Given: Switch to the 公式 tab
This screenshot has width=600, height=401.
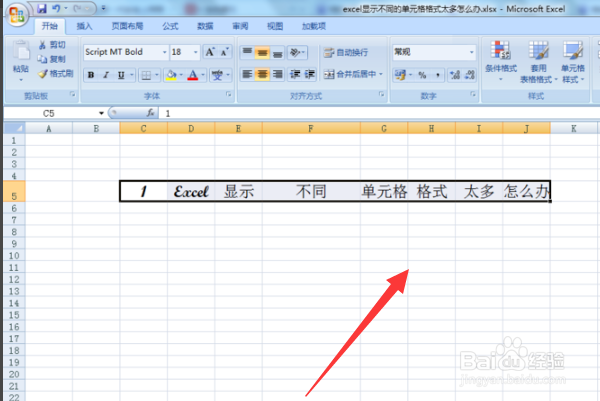Looking at the screenshot, I should 170,26.
